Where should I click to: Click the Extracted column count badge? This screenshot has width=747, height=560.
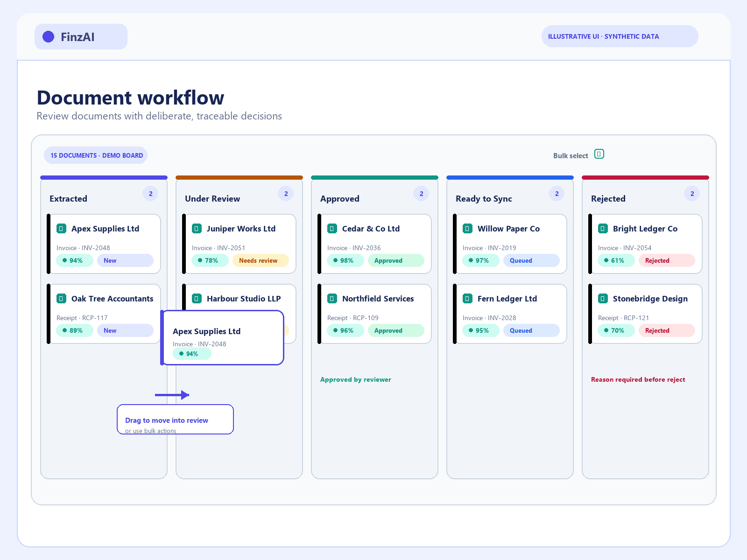coord(150,194)
